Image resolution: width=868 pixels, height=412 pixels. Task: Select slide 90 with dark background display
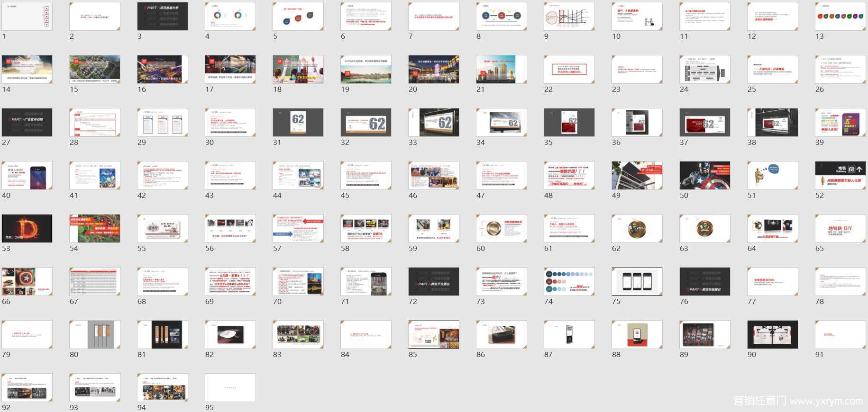[772, 335]
